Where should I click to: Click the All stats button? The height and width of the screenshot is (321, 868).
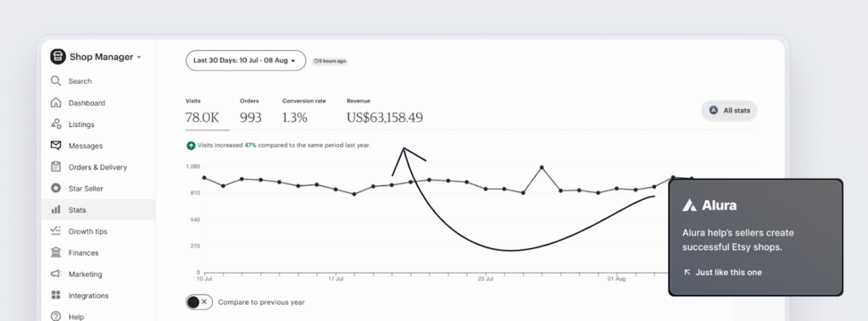coord(729,111)
